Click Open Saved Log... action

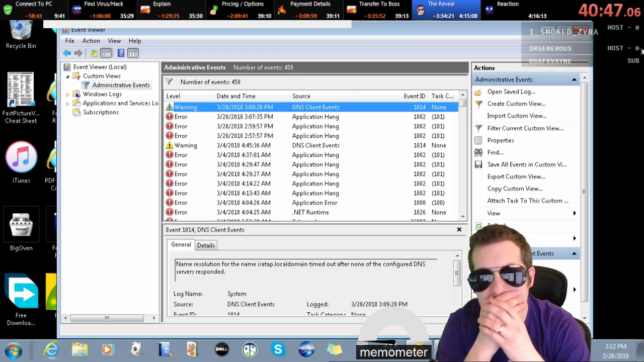click(x=511, y=92)
